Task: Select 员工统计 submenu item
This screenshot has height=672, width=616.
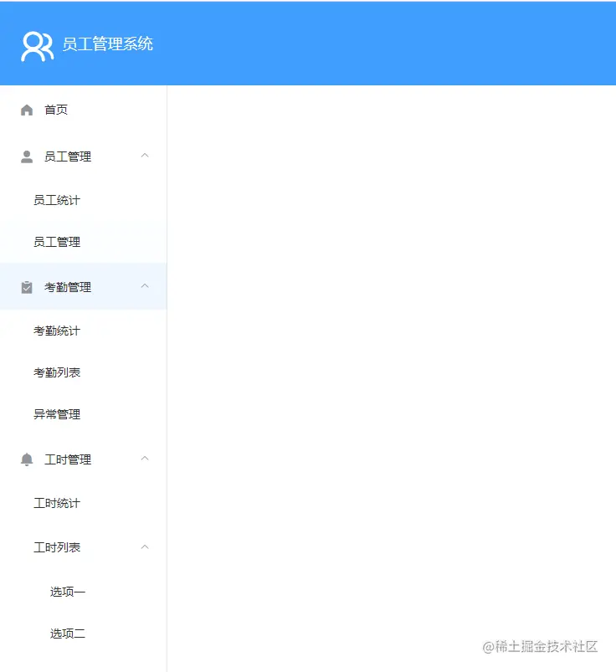Action: coord(83,200)
